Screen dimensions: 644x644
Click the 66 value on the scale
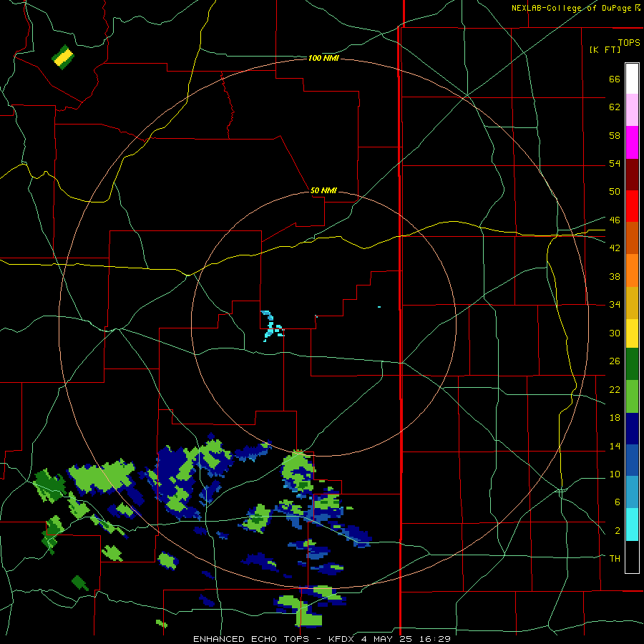point(615,79)
